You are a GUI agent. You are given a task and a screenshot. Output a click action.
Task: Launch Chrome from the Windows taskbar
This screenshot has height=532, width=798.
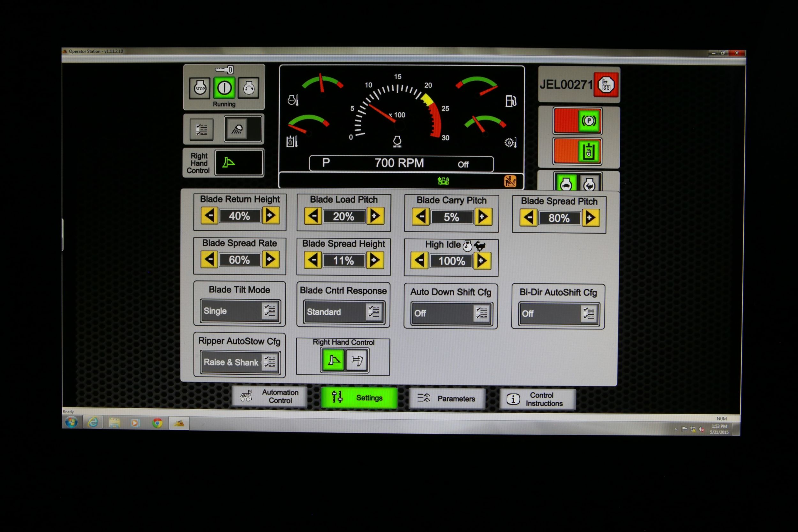157,423
